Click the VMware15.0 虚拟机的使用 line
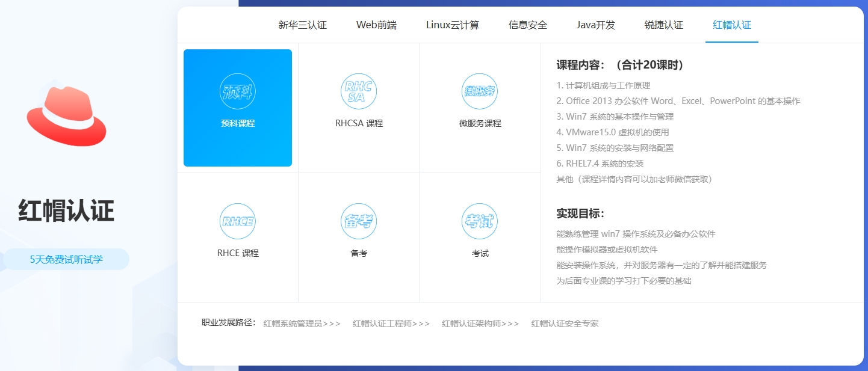The image size is (868, 371). click(x=613, y=132)
